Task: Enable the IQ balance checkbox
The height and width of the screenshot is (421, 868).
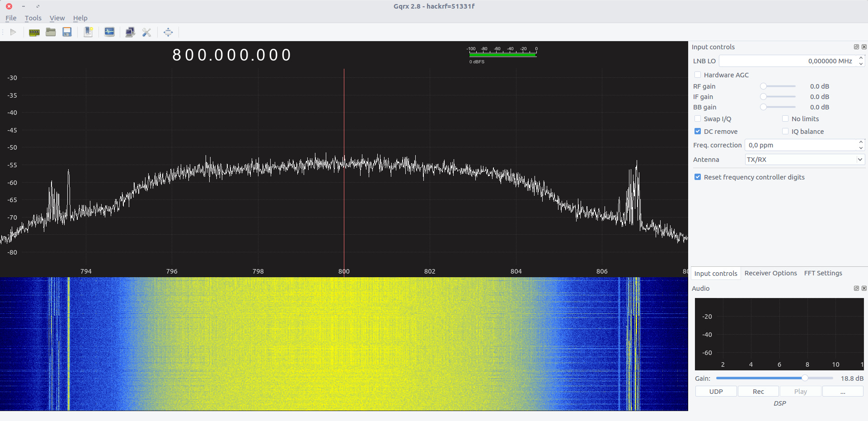Action: click(x=785, y=132)
